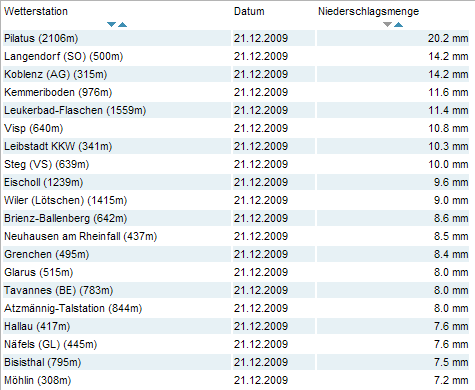Viewport: 475px width, 390px height.
Task: Click the Niederschlagsmenge column header
Action: tap(368, 11)
